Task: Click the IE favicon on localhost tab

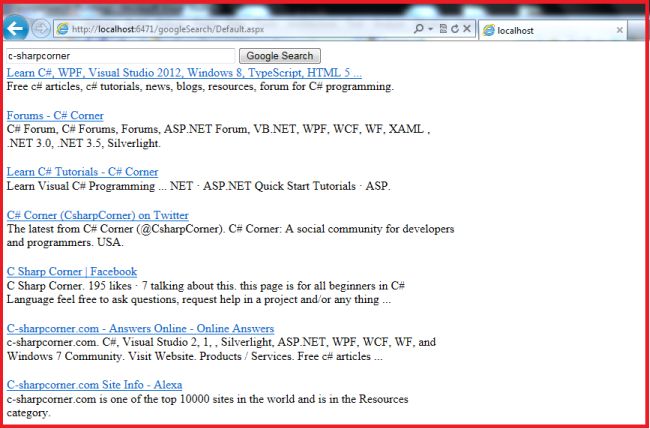Action: point(489,30)
